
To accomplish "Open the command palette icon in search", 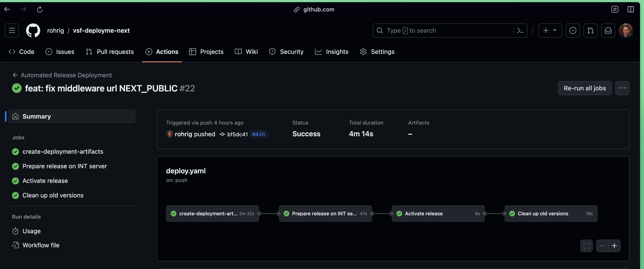I will click(520, 30).
